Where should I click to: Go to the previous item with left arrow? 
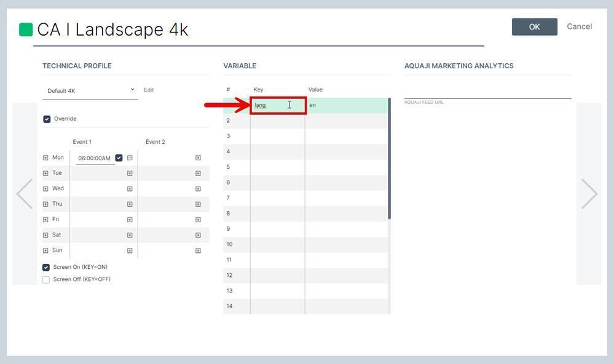point(25,194)
